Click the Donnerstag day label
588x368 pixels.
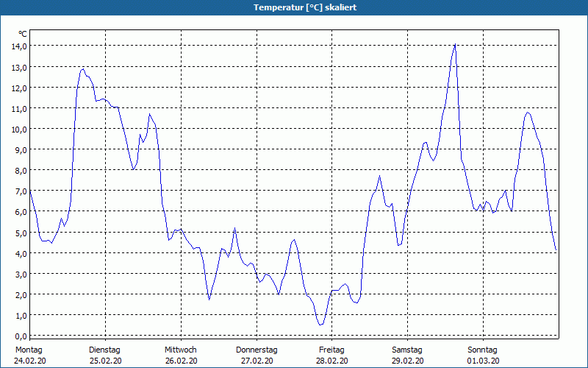pos(257,350)
